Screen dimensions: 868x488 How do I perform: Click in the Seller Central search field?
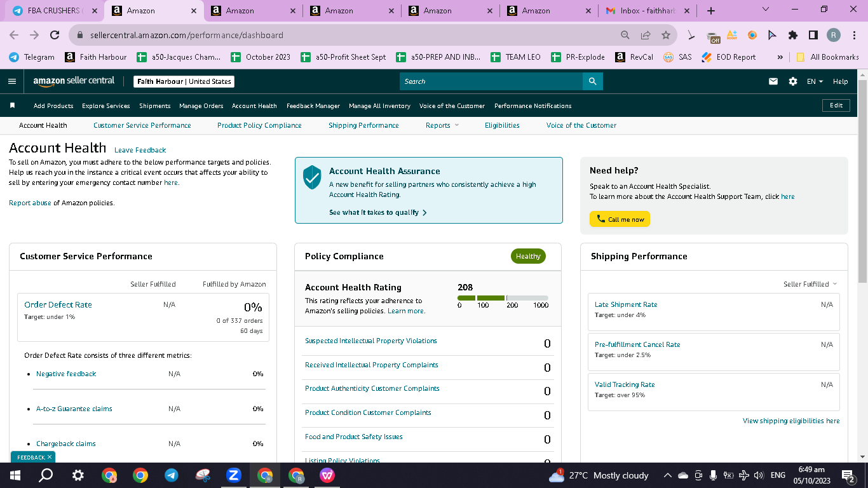[491, 81]
